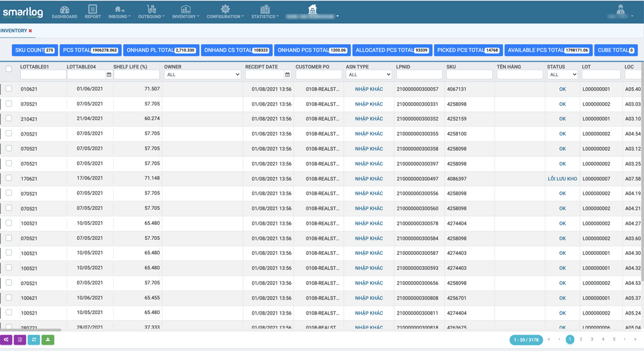
Task: Click the purple settings gears button
Action: [6, 340]
